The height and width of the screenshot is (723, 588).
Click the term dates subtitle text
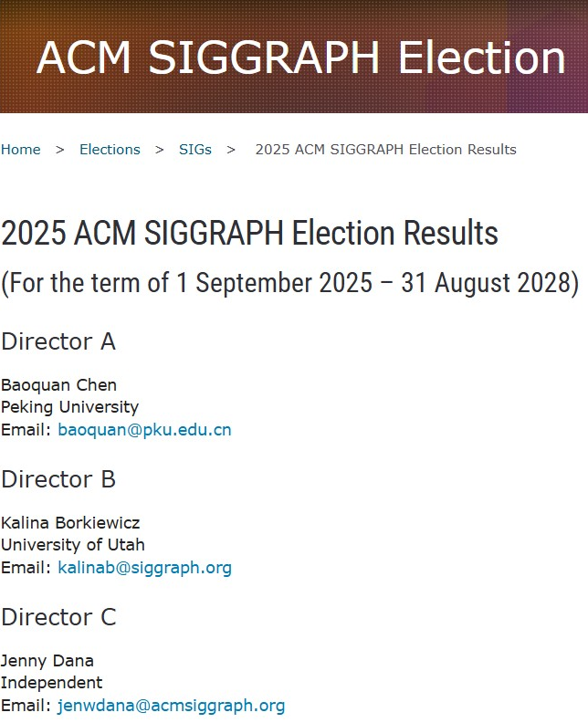(289, 283)
